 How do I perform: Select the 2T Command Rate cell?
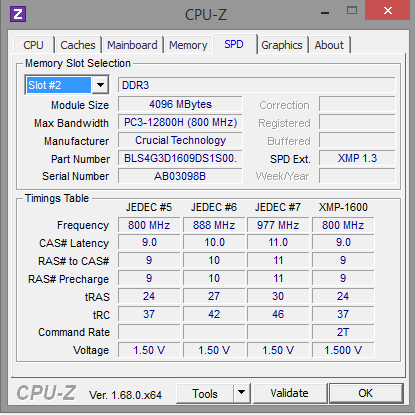pos(343,332)
